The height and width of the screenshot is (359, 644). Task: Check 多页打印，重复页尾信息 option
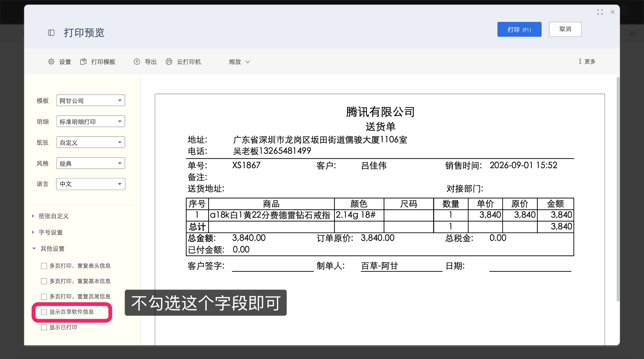(x=44, y=296)
